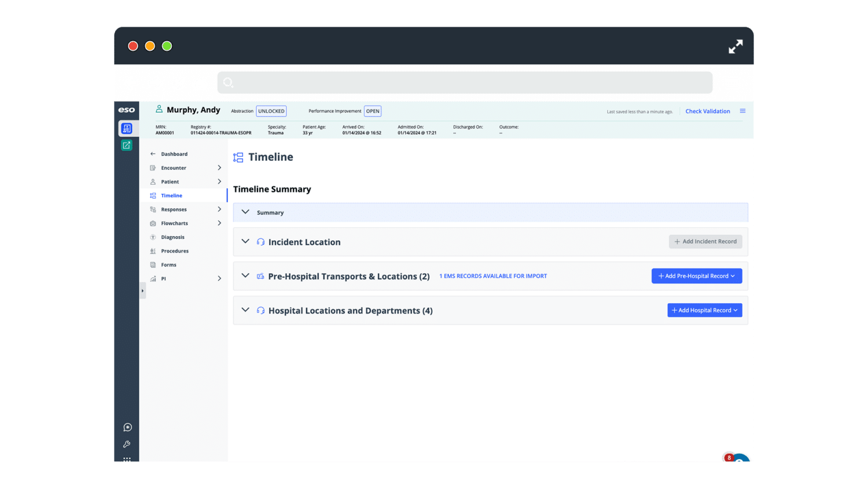Click the Diagnosis icon in left navigation
Viewport: 868px width, 488px height.
click(152, 237)
